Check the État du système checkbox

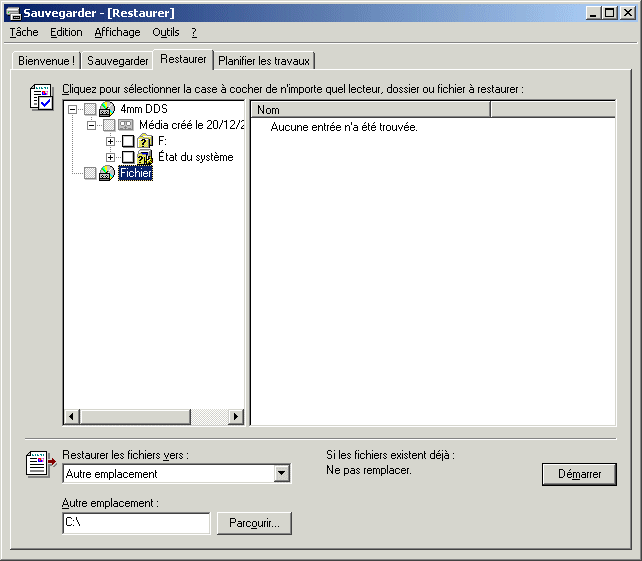point(128,157)
